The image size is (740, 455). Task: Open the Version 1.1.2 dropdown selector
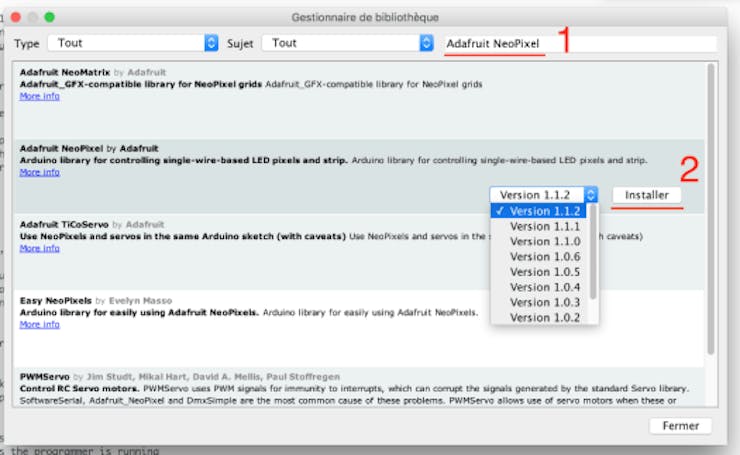click(x=544, y=194)
